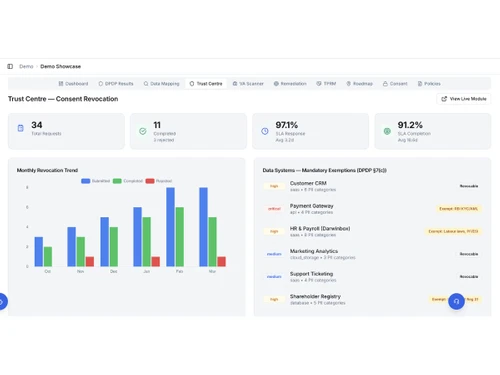500x375 pixels.
Task: Click the Exempt Labour laws tag for HR & Payroll
Action: 453,231
